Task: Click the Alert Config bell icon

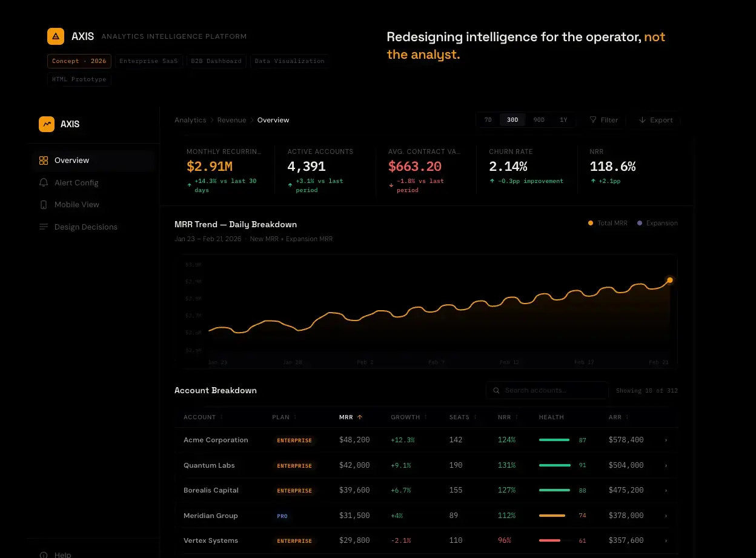Action: tap(44, 182)
